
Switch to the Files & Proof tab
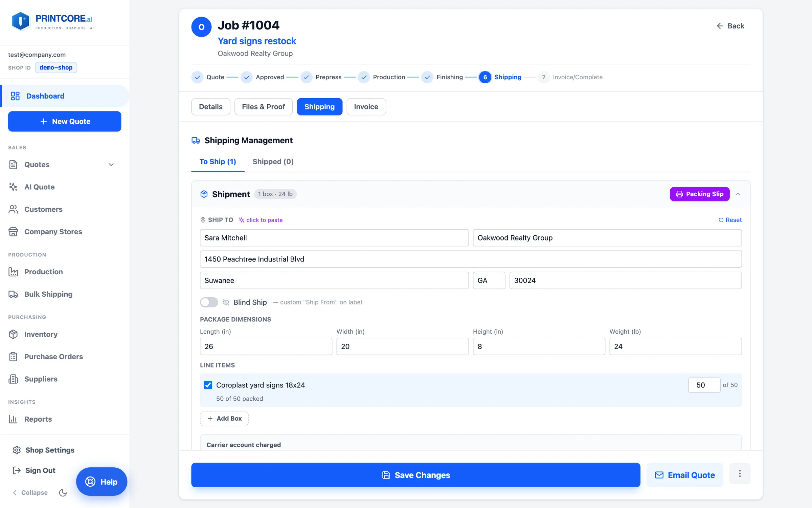coord(264,107)
